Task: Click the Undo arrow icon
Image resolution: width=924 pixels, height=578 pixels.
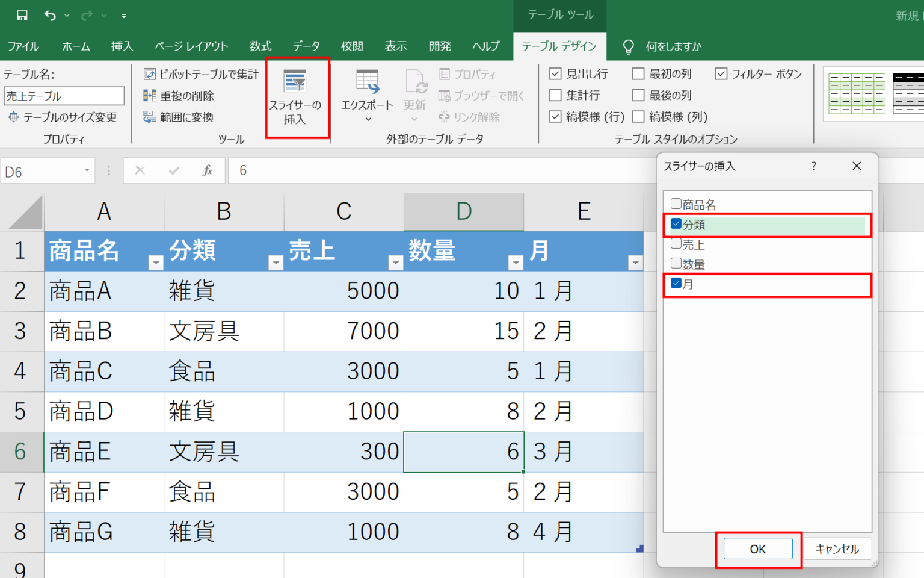Action: click(51, 15)
